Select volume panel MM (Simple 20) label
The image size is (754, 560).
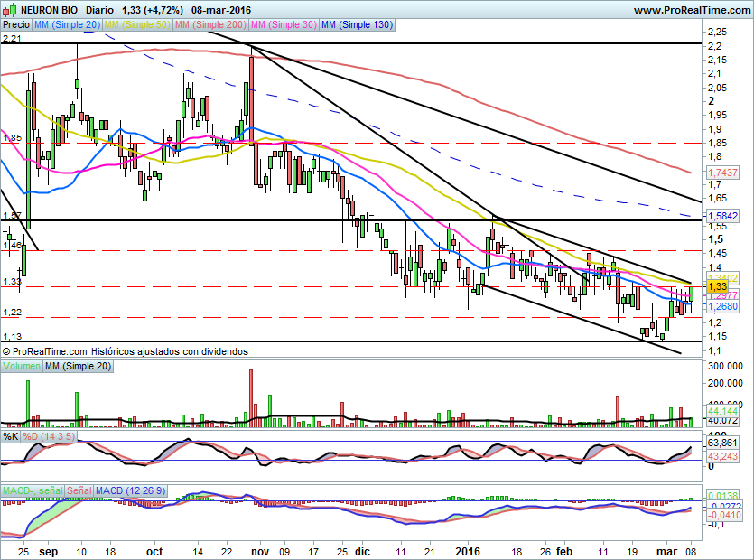79,366
